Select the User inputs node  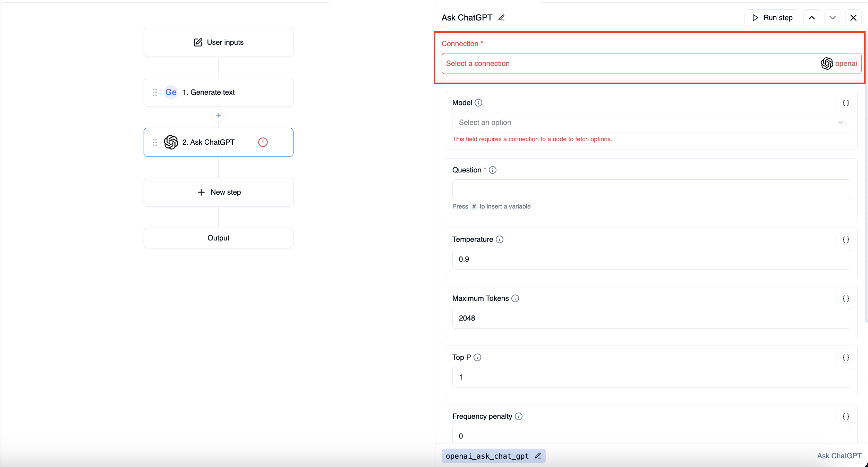tap(219, 42)
